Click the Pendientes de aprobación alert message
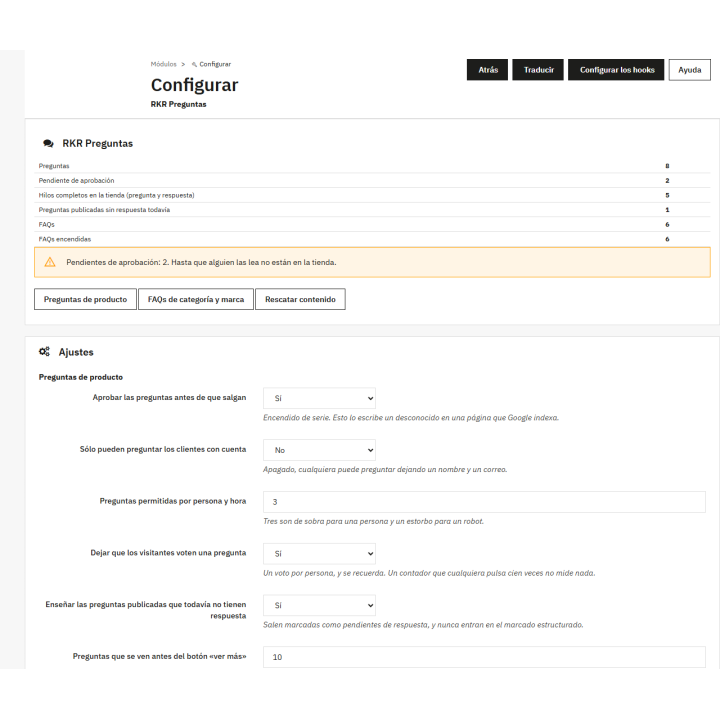The height and width of the screenshot is (720, 720). [x=201, y=262]
